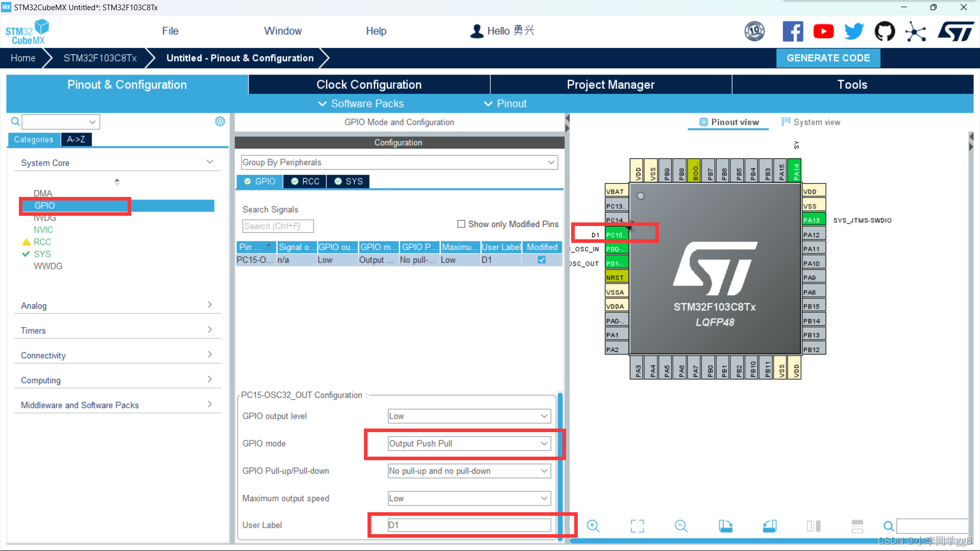Switch to the Clock Configuration tab
This screenshot has height=551, width=980.
pyautogui.click(x=369, y=84)
